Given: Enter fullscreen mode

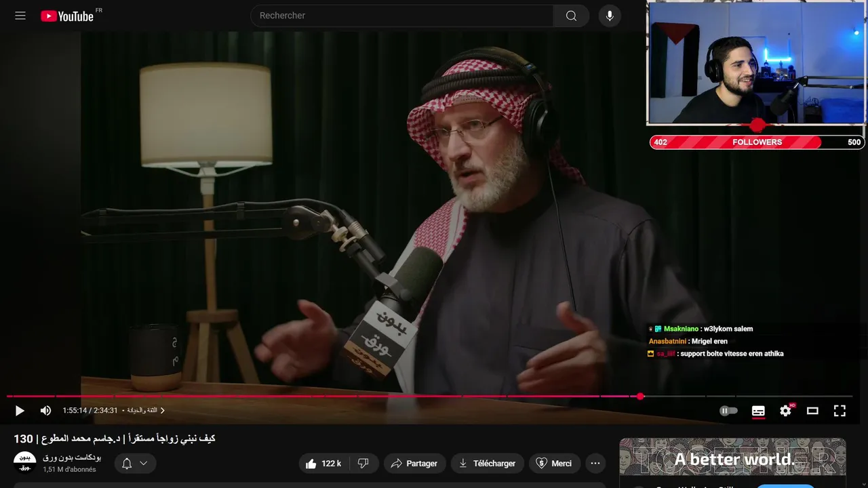Looking at the screenshot, I should pyautogui.click(x=840, y=411).
